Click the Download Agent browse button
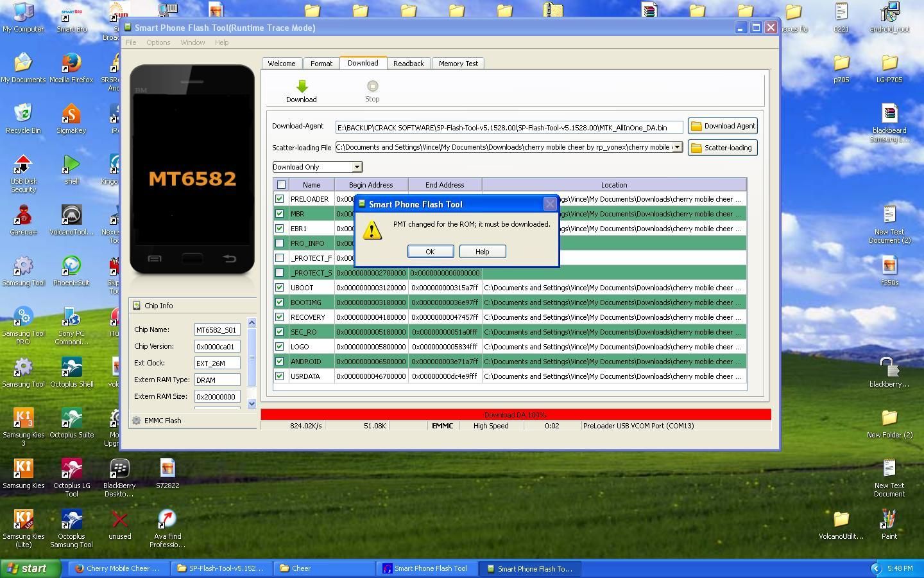The height and width of the screenshot is (578, 924). pos(723,126)
